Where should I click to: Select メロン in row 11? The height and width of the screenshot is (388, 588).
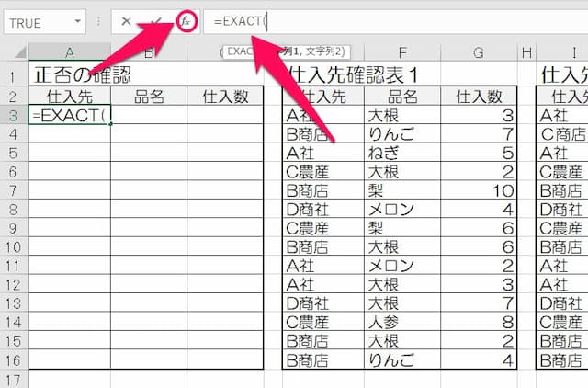[x=402, y=266]
